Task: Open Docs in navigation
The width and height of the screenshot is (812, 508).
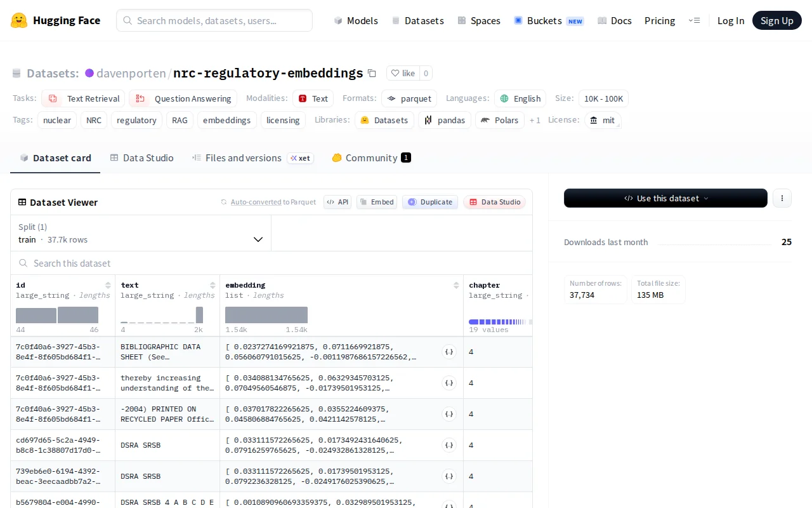Action: (x=615, y=20)
